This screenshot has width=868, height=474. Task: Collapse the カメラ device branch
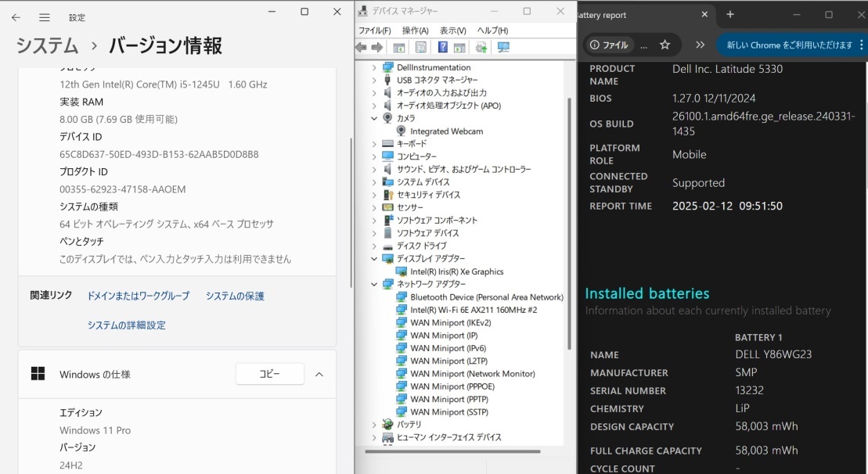pyautogui.click(x=375, y=118)
